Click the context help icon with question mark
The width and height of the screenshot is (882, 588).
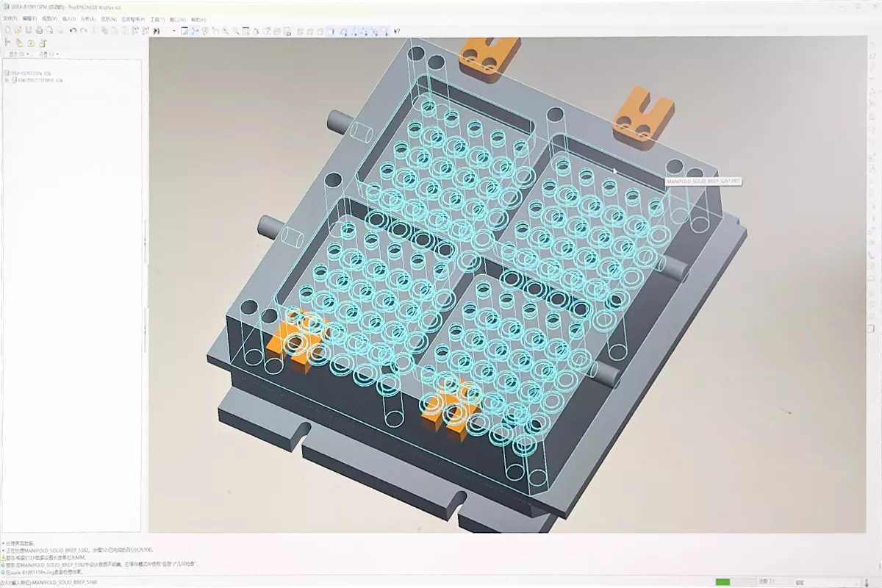point(397,31)
